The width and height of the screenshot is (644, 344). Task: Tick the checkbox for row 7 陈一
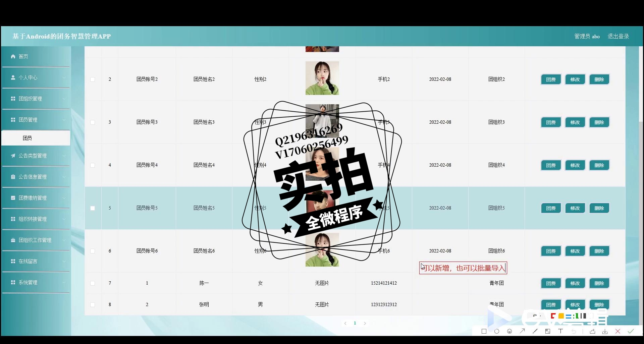(93, 283)
